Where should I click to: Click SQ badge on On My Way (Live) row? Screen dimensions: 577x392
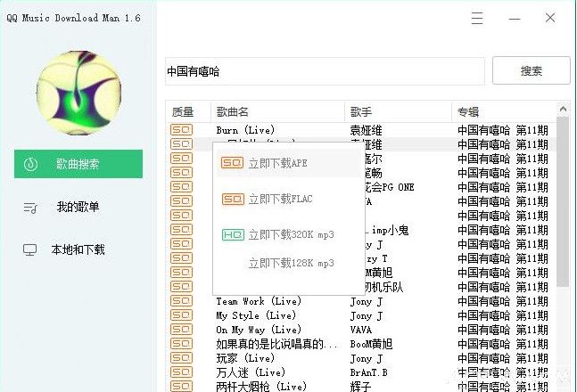pyautogui.click(x=181, y=330)
